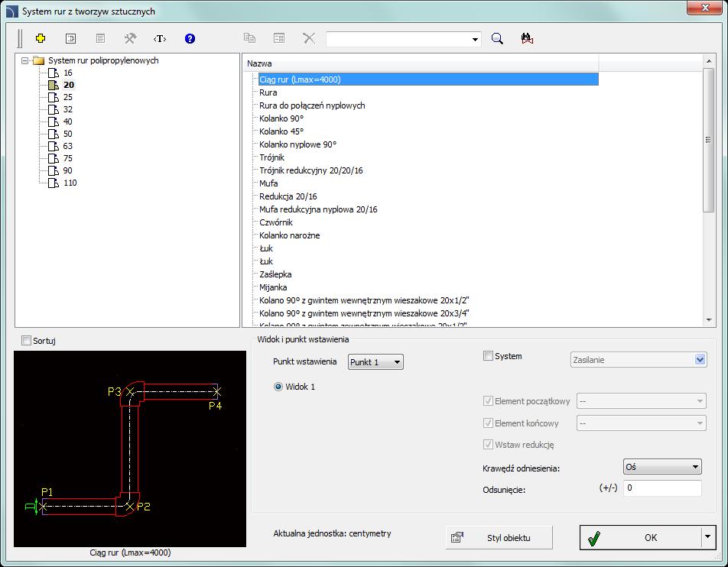Select diameter 50 in tree
This screenshot has width=728, height=567.
coord(68,134)
